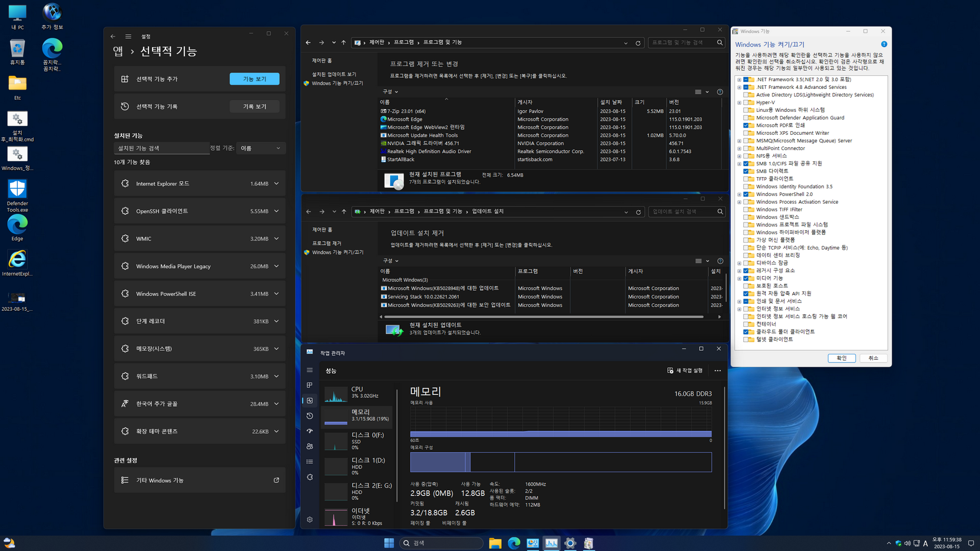
Task: Open Recycle Bin desktop icon
Action: pyautogui.click(x=17, y=52)
